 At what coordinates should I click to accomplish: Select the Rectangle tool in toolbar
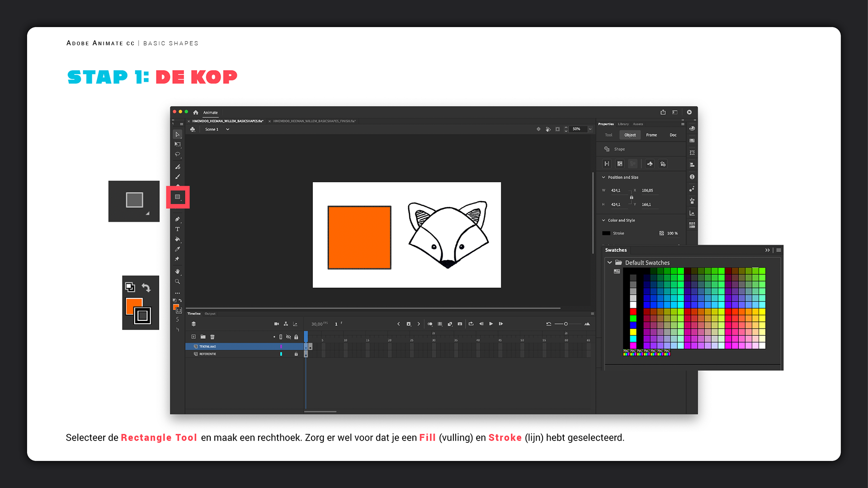[178, 197]
